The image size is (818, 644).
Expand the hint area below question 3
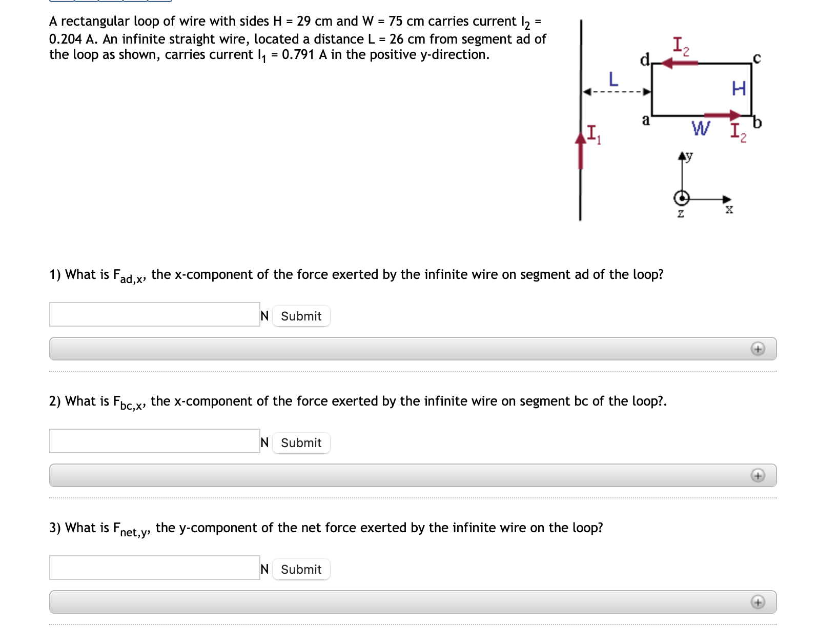(759, 602)
